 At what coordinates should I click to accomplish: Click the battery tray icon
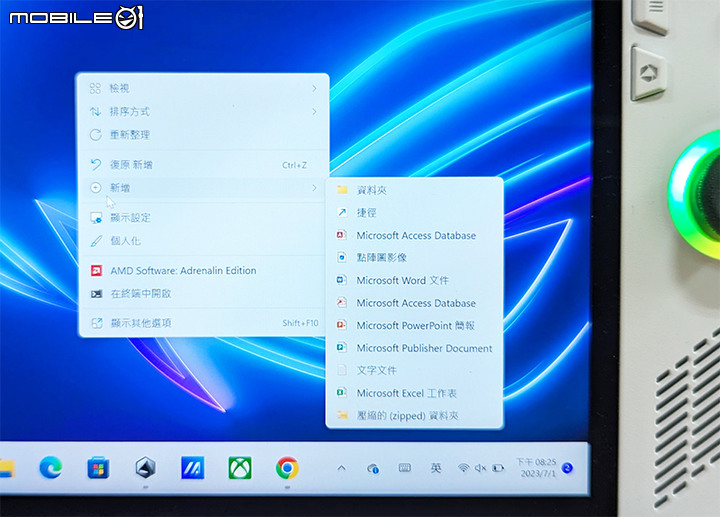point(498,468)
